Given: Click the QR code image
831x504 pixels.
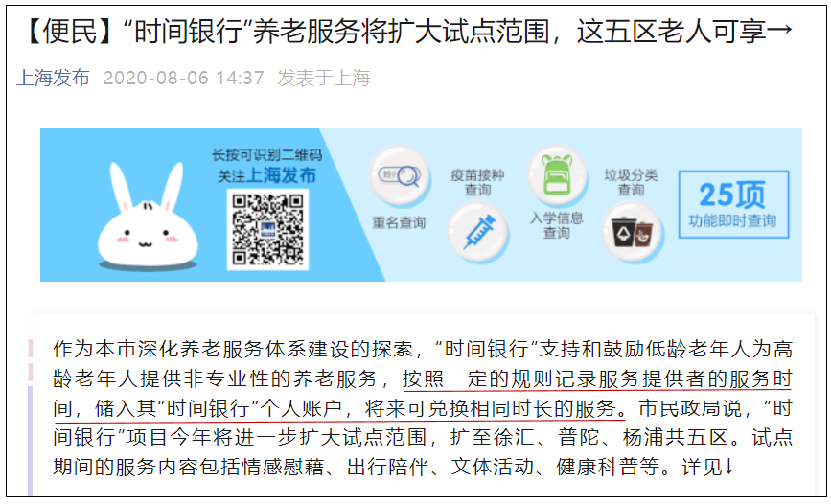Looking at the screenshot, I should tap(267, 229).
